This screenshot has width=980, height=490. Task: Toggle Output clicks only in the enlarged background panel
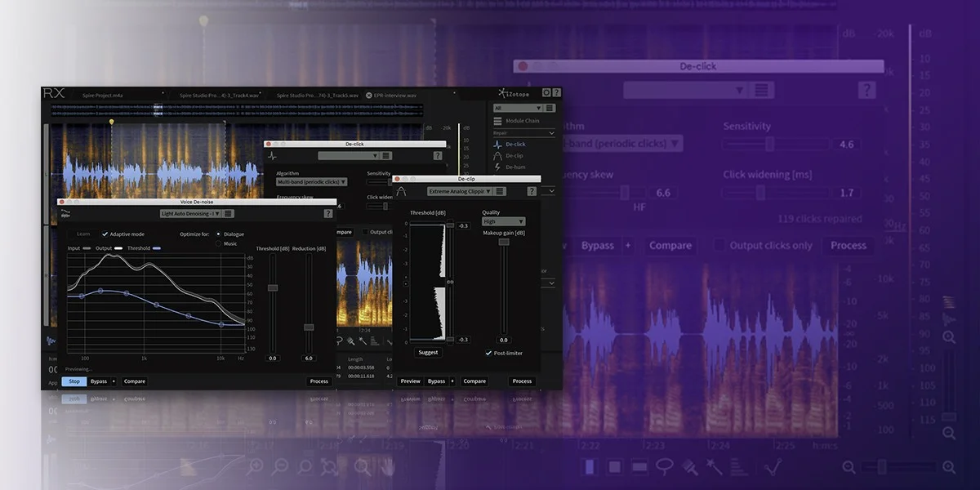(719, 245)
